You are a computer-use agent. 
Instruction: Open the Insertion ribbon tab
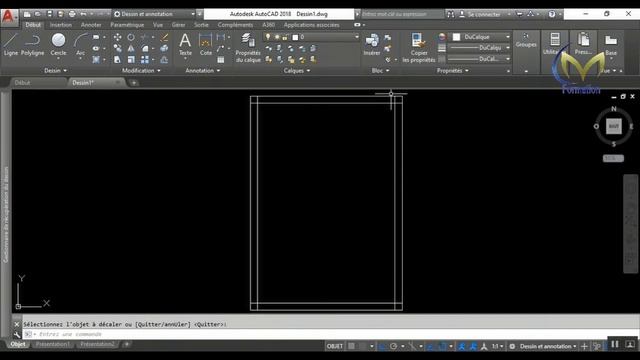pos(61,25)
